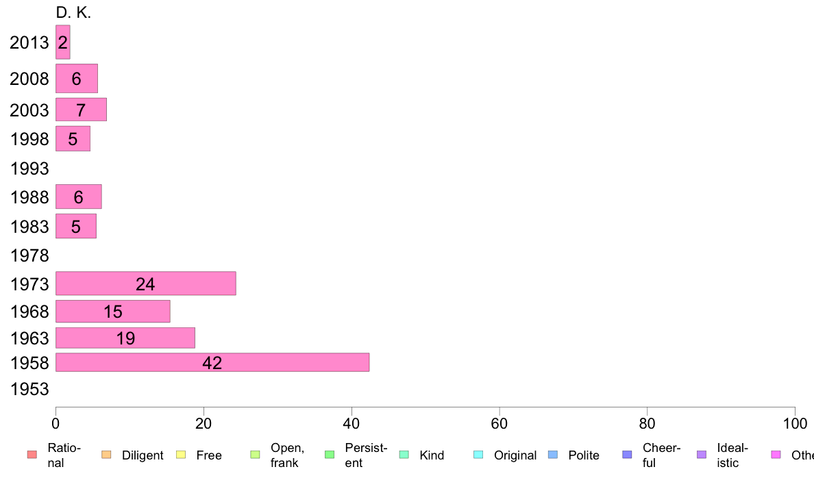Select the Persistent legend swatch
814x504 pixels.
(x=330, y=455)
